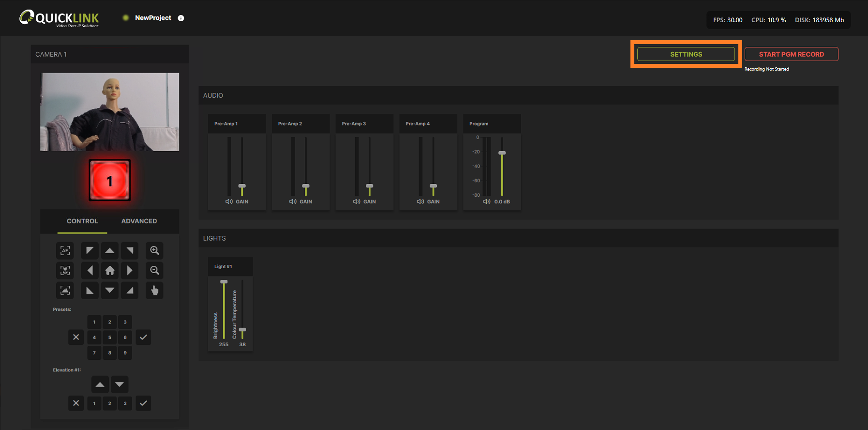Confirm preset with the Presets checkmark
The image size is (868, 430).
coord(143,337)
